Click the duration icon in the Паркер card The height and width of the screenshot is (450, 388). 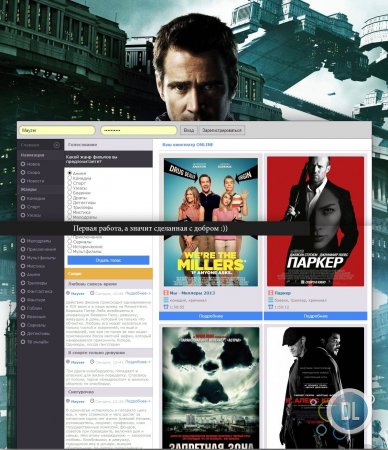tap(270, 307)
